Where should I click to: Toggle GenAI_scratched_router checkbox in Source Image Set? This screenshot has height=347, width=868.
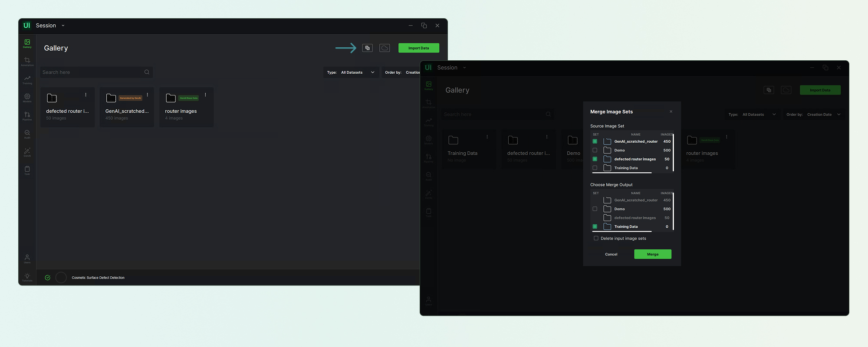point(595,141)
